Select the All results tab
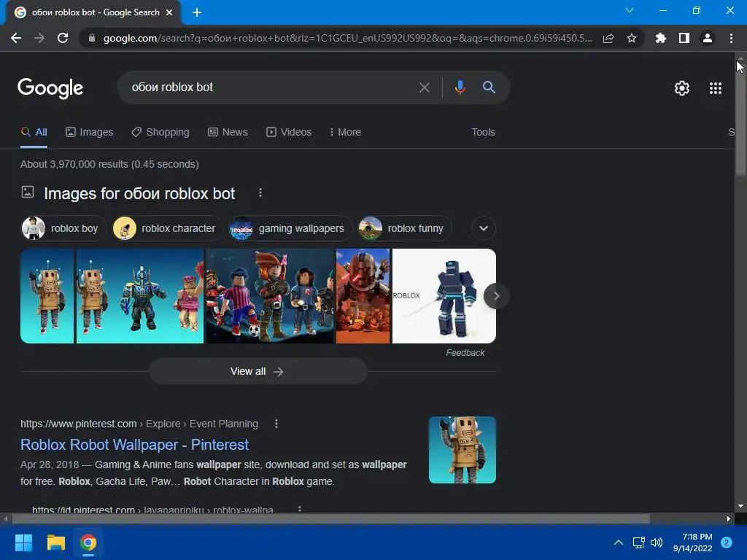This screenshot has height=560, width=747. [x=34, y=133]
